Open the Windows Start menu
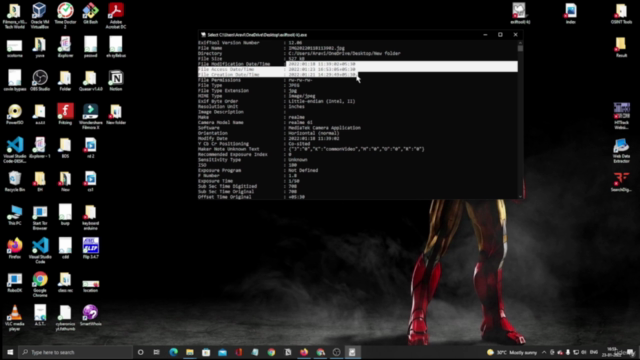640x360 pixels. [x=10, y=352]
